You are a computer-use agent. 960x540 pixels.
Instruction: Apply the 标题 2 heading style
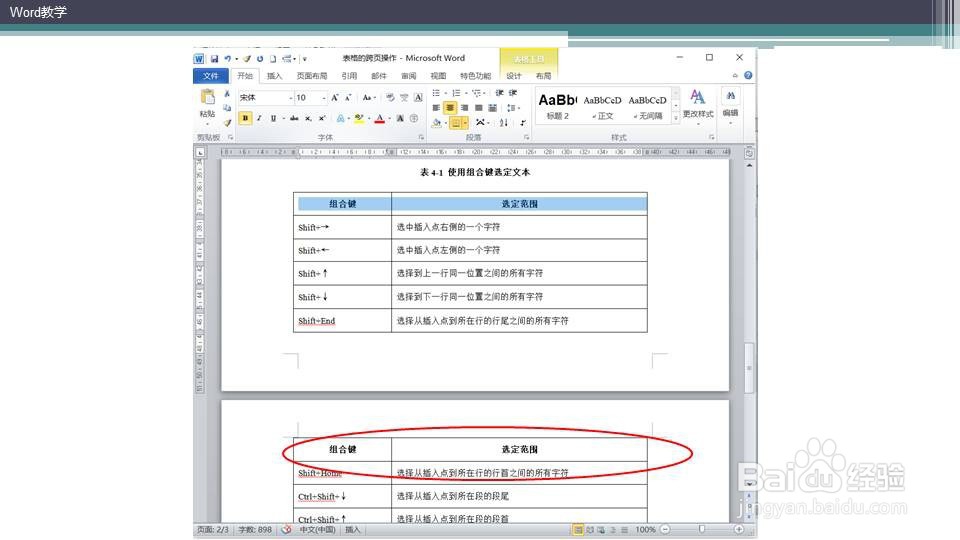pyautogui.click(x=557, y=105)
